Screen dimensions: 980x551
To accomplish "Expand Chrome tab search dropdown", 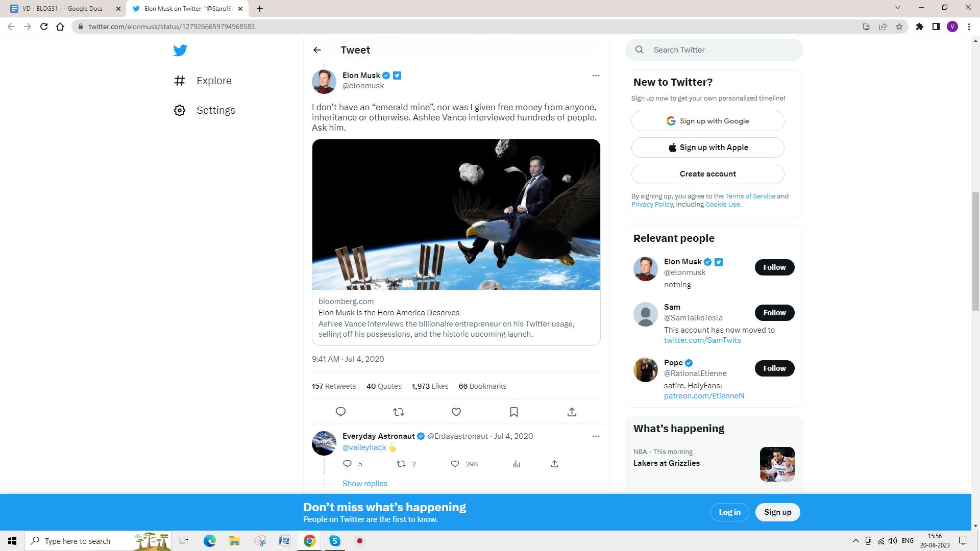I will pyautogui.click(x=898, y=7).
